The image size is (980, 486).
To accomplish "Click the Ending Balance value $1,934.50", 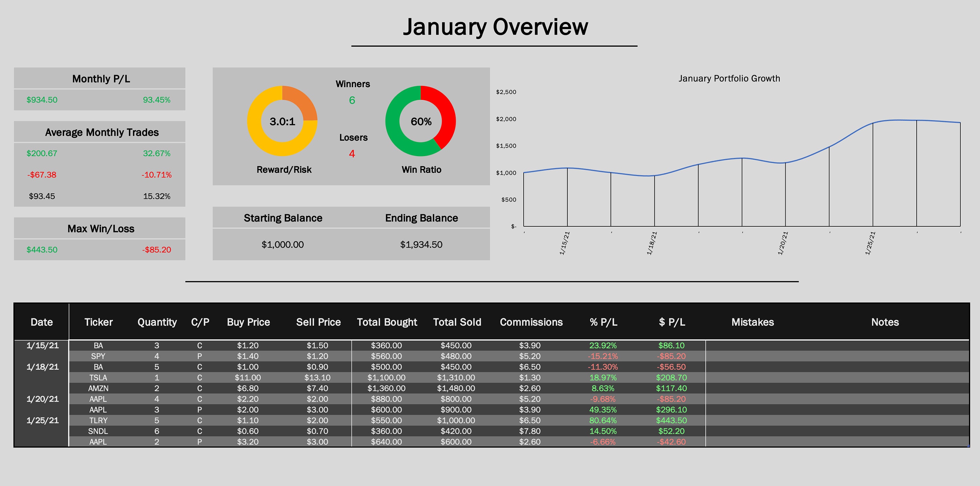I will 421,245.
